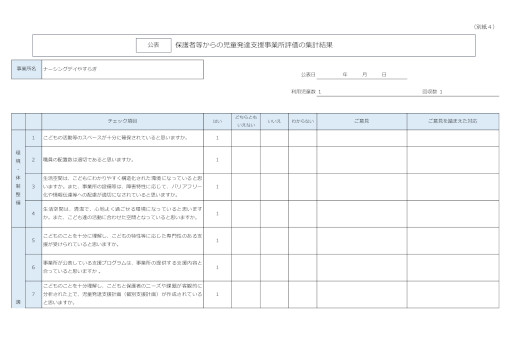515x364 pixels.
Task: Click row number 5 cell
Action: [x=33, y=241]
